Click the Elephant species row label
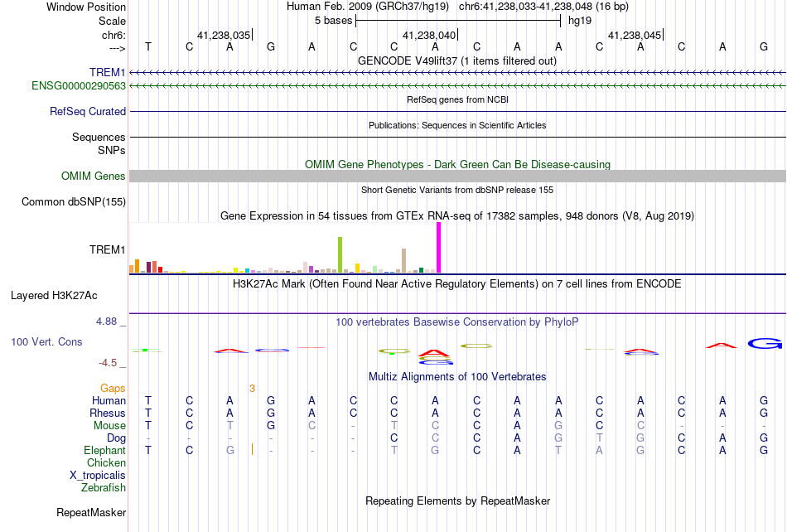Image resolution: width=787 pixels, height=532 pixels. (105, 450)
